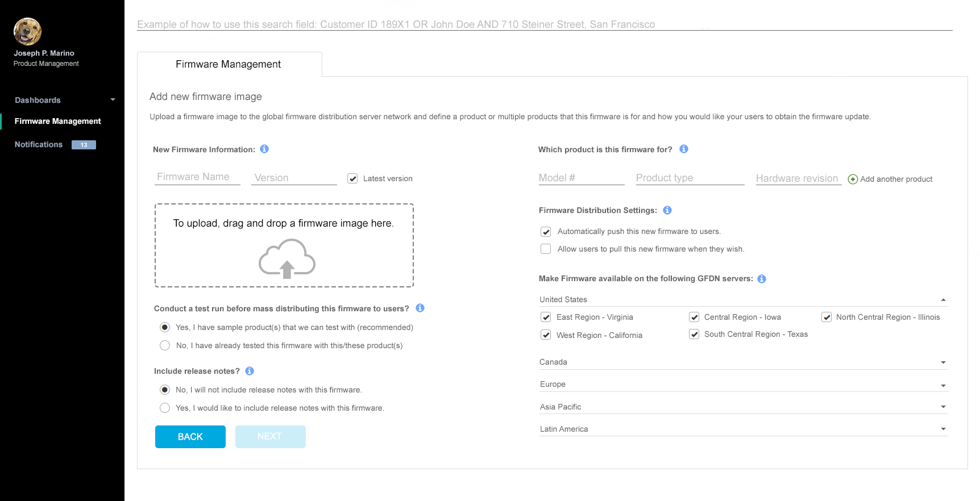Click the NEXT button
This screenshot has height=501, width=980.
271,437
